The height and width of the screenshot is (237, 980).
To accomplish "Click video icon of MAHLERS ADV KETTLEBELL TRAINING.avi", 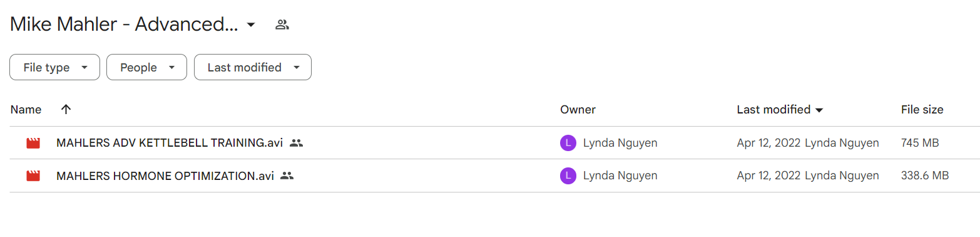I will [33, 143].
